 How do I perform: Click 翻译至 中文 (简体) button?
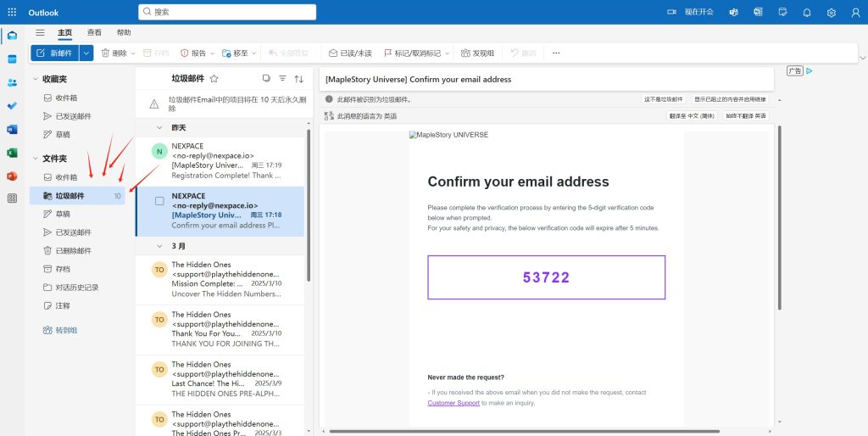click(x=692, y=116)
